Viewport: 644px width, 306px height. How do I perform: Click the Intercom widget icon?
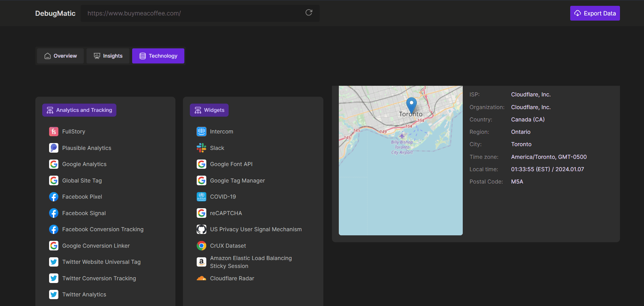(202, 131)
